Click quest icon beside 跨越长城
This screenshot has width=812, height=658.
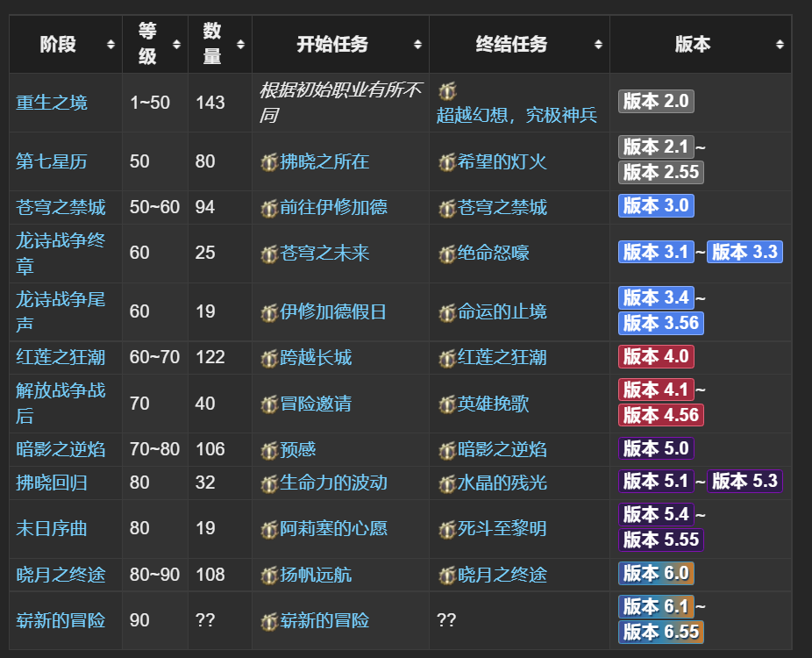[269, 358]
